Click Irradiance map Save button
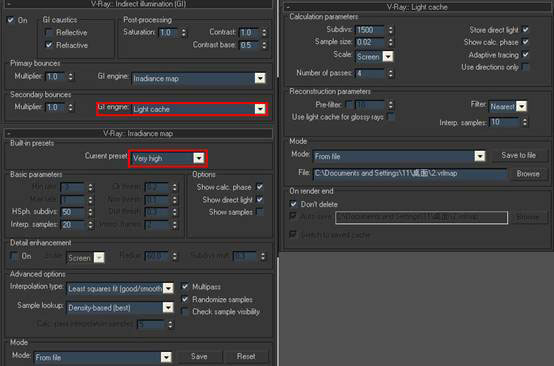Screen dimensions: 554x366 [x=199, y=356]
